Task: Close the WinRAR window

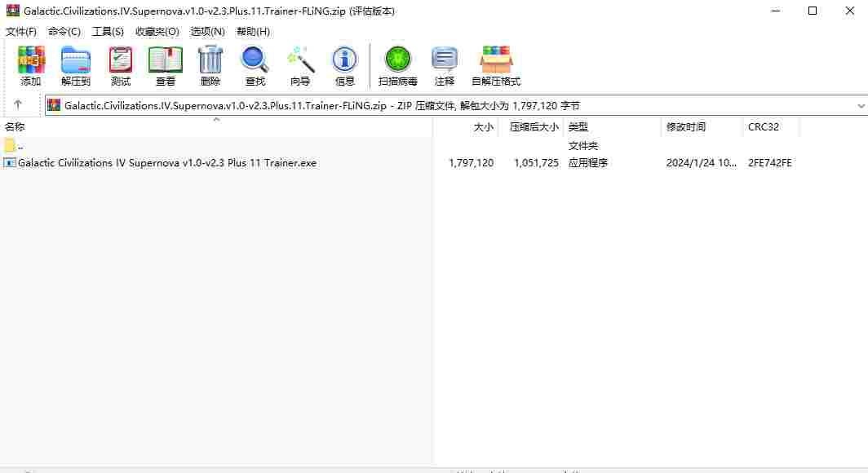Action: (849, 11)
